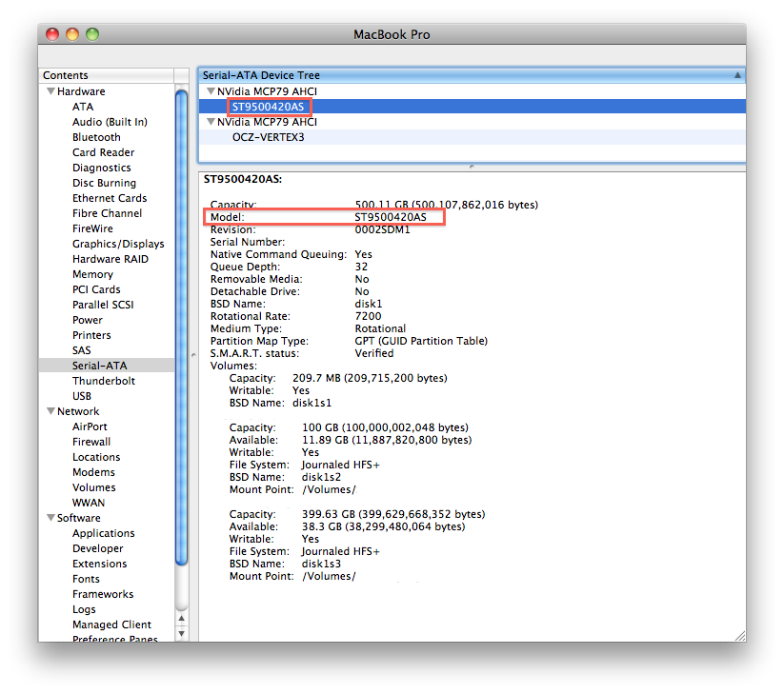Viewport: 784px width, 694px height.
Task: Select Memory in the sidebar
Action: pos(92,274)
